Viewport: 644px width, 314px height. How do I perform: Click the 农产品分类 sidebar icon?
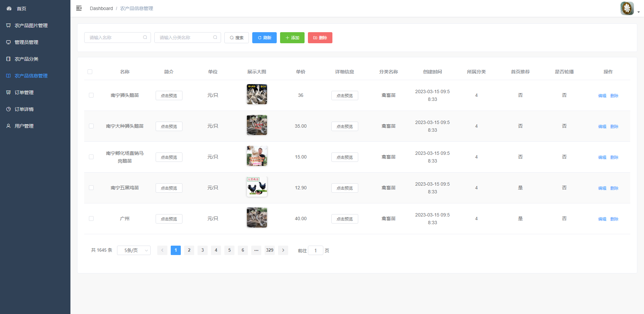(x=8, y=59)
